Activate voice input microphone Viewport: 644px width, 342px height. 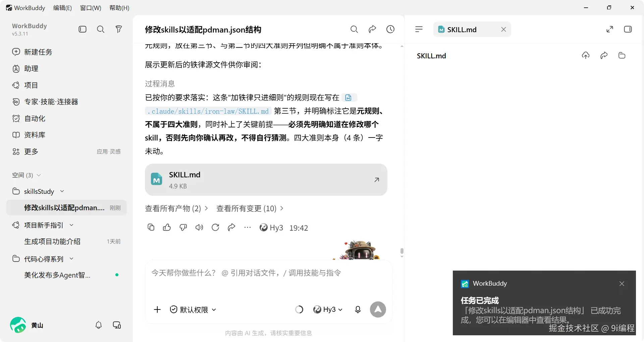(358, 309)
